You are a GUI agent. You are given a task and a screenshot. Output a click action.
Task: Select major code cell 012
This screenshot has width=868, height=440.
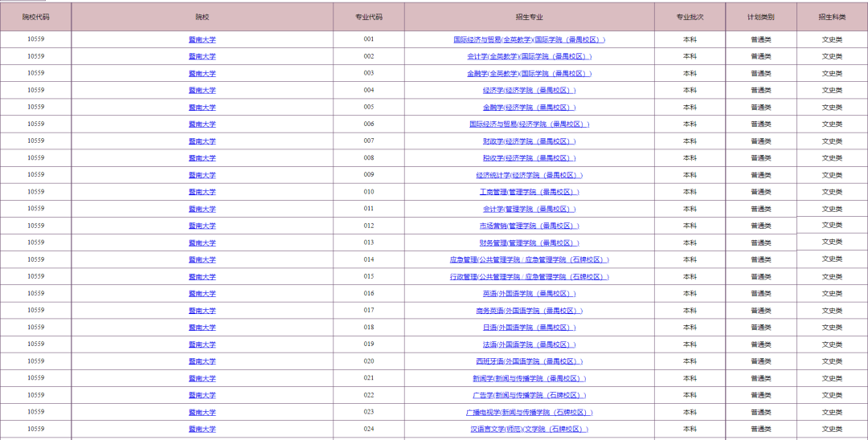point(369,226)
